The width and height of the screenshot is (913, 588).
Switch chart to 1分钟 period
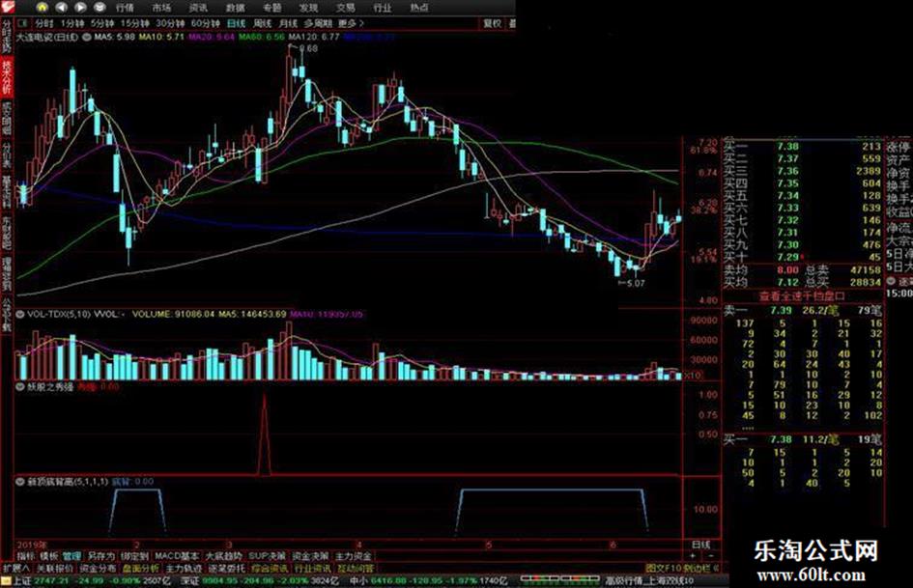[72, 23]
